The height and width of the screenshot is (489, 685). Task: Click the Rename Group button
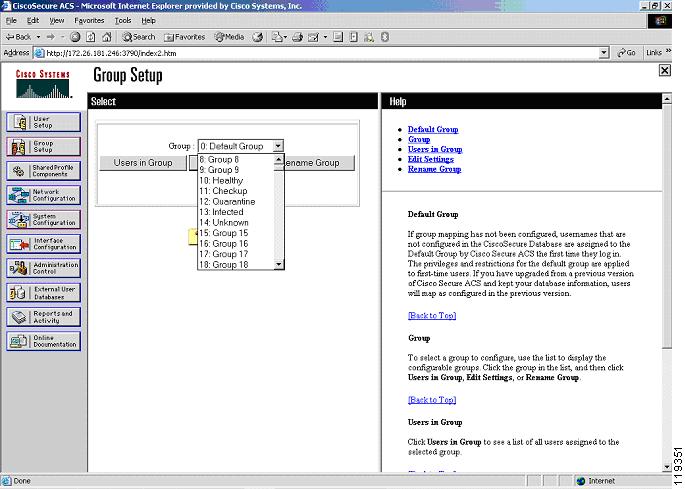pyautogui.click(x=319, y=163)
